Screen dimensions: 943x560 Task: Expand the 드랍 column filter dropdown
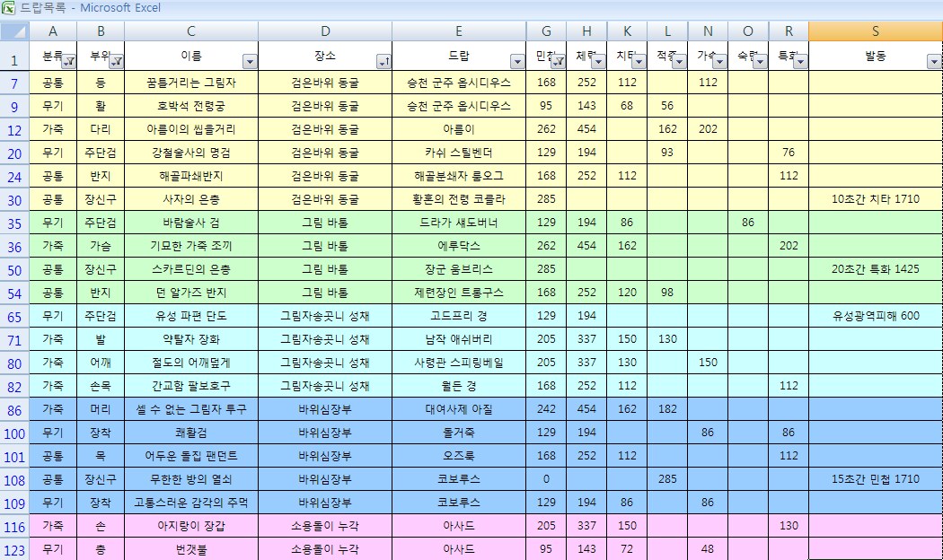click(517, 62)
